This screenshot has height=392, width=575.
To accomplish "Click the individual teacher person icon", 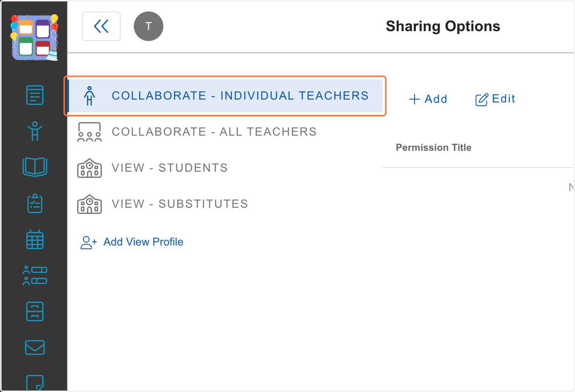I will (89, 96).
